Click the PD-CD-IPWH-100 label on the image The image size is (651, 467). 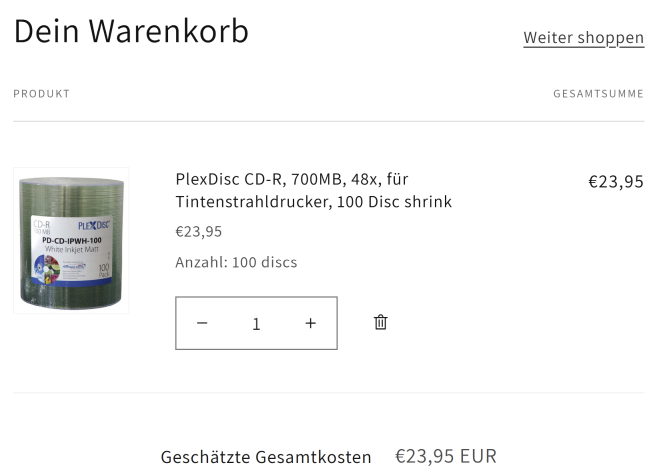pyautogui.click(x=72, y=240)
